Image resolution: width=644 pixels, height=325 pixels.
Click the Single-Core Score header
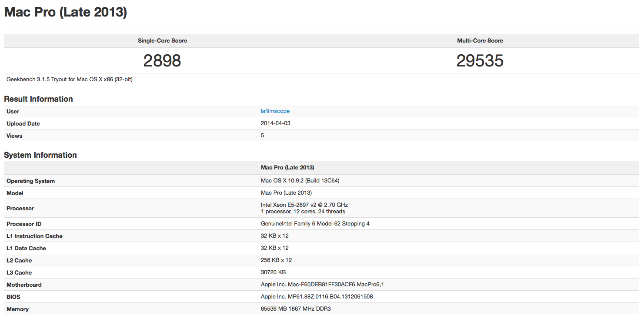click(163, 41)
